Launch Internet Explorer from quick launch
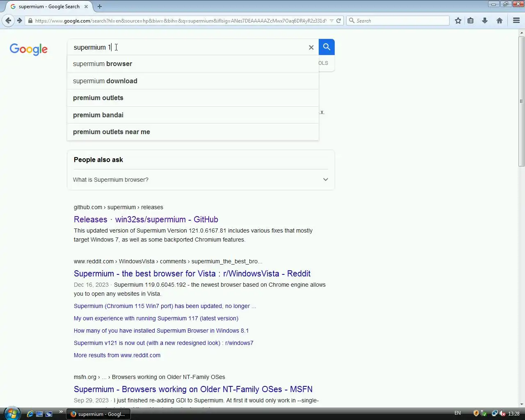The height and width of the screenshot is (420, 525). point(30,414)
